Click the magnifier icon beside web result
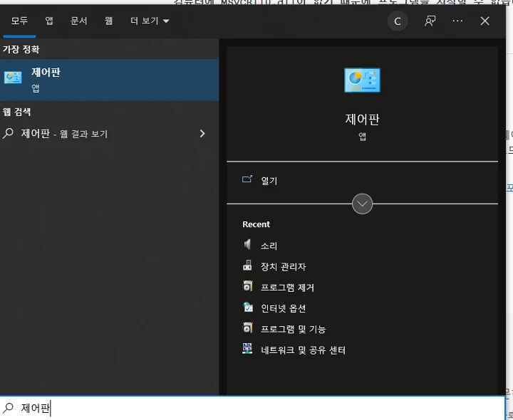 pyautogui.click(x=8, y=133)
